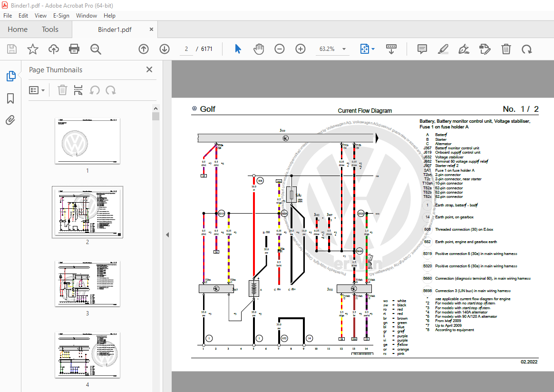Collapse the left navigation pane
The width and height of the screenshot is (554, 392).
click(x=167, y=235)
